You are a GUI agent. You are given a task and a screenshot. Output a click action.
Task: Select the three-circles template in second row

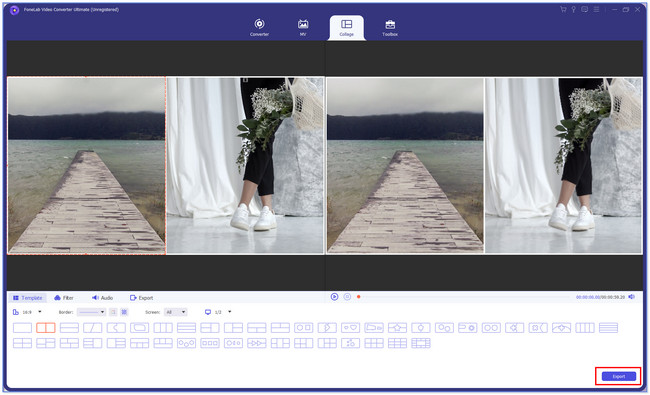(x=186, y=343)
